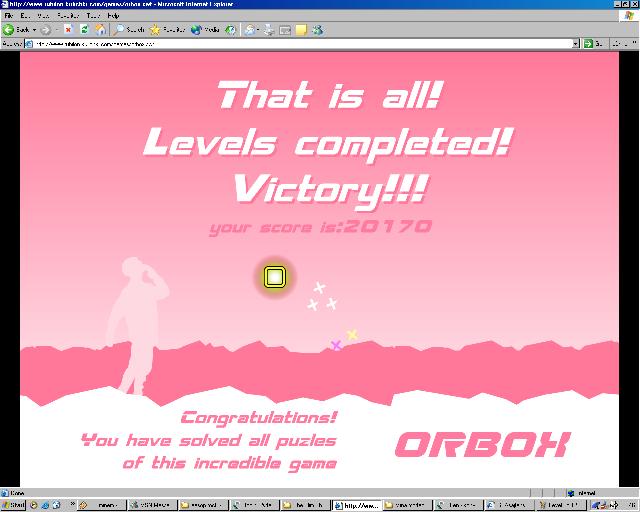Click the Links toolbar label
This screenshot has height=512, width=640.
619,44
